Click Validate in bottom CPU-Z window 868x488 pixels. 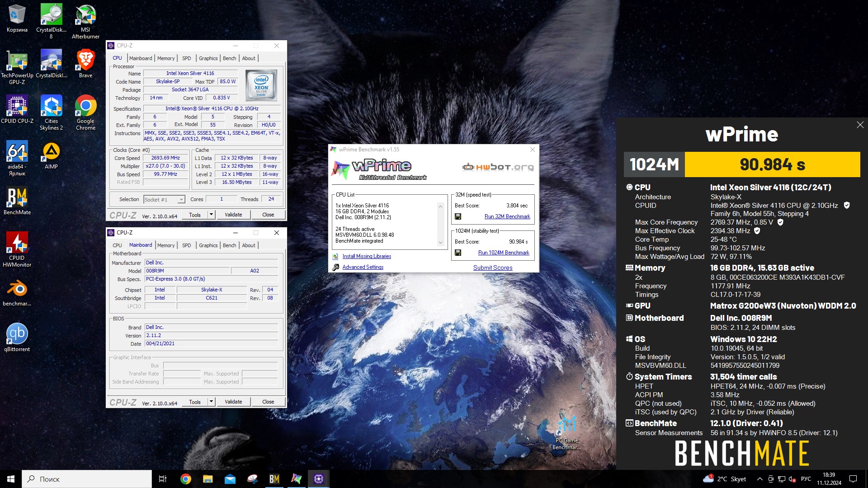[x=233, y=402]
